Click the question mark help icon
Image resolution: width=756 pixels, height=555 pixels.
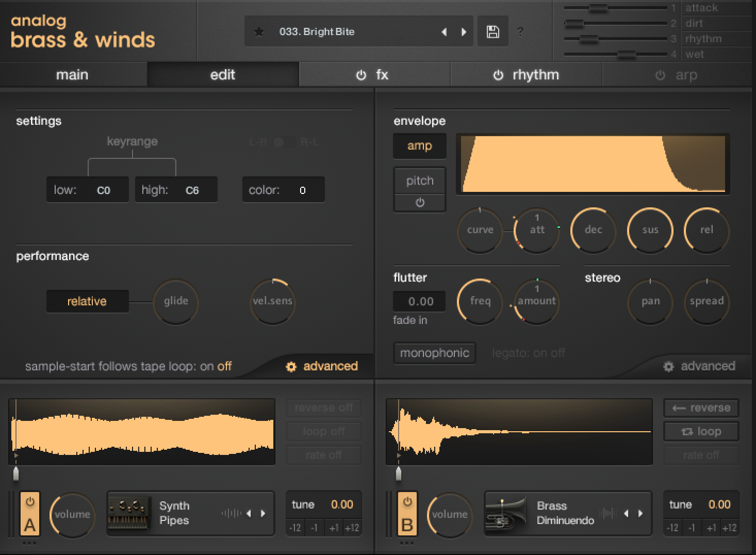pyautogui.click(x=520, y=32)
